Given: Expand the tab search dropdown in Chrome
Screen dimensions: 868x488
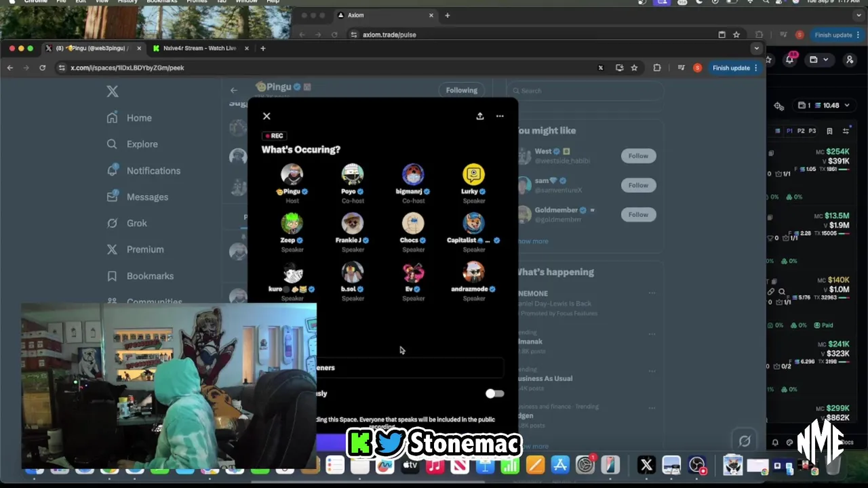Looking at the screenshot, I should pyautogui.click(x=756, y=48).
